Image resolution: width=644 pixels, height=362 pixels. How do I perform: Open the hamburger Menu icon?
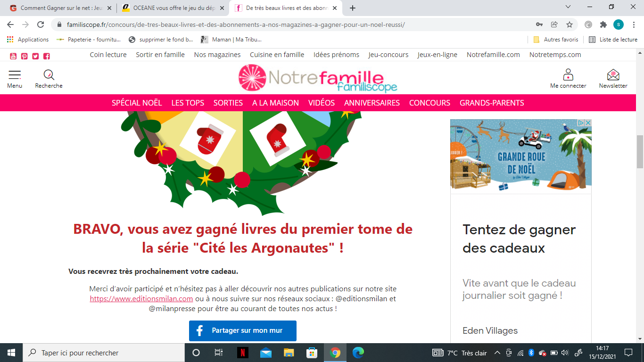[x=15, y=75]
